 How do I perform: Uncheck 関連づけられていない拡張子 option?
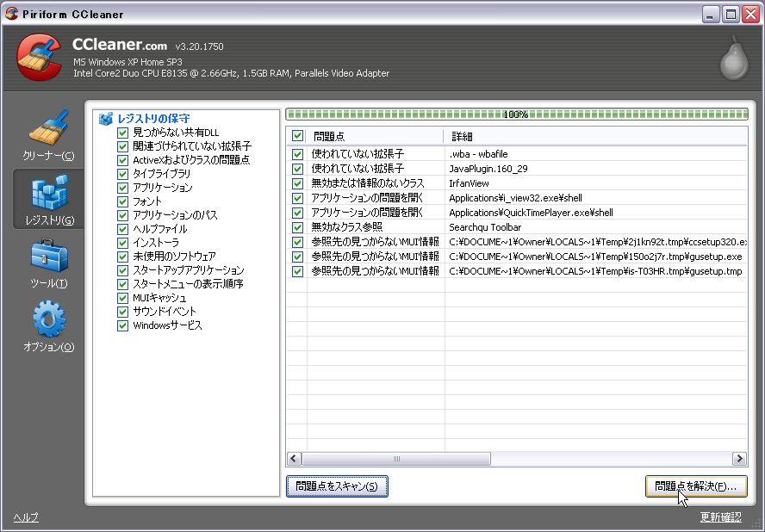tap(122, 146)
